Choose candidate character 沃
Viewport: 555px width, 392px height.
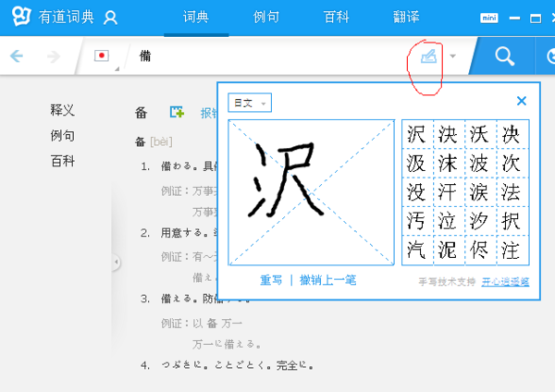tap(479, 134)
